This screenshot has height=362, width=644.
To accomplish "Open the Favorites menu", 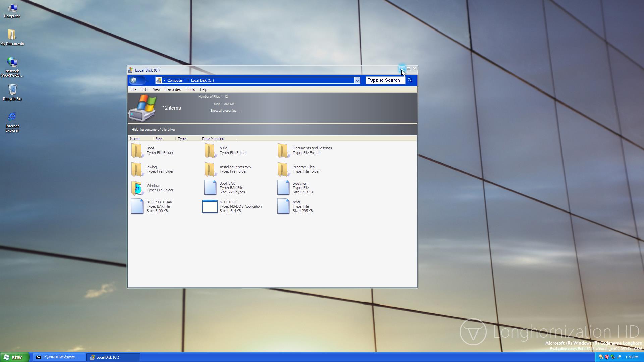I will click(173, 89).
